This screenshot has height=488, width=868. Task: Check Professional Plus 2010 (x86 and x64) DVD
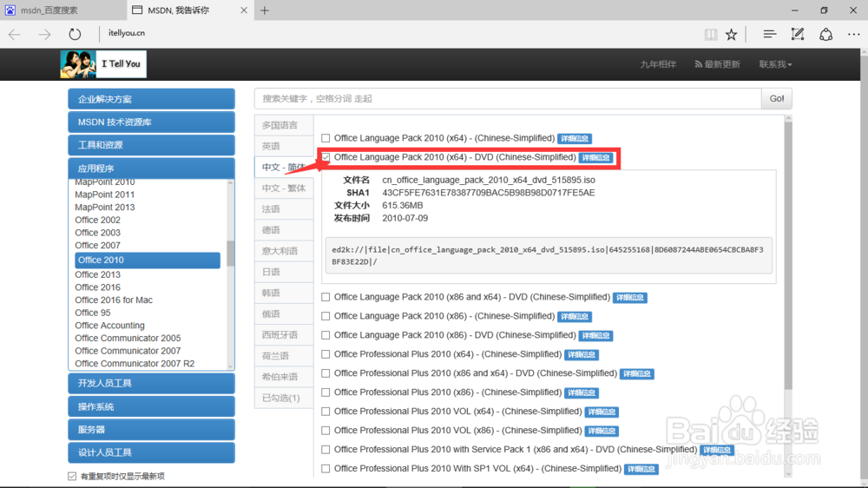click(x=325, y=373)
